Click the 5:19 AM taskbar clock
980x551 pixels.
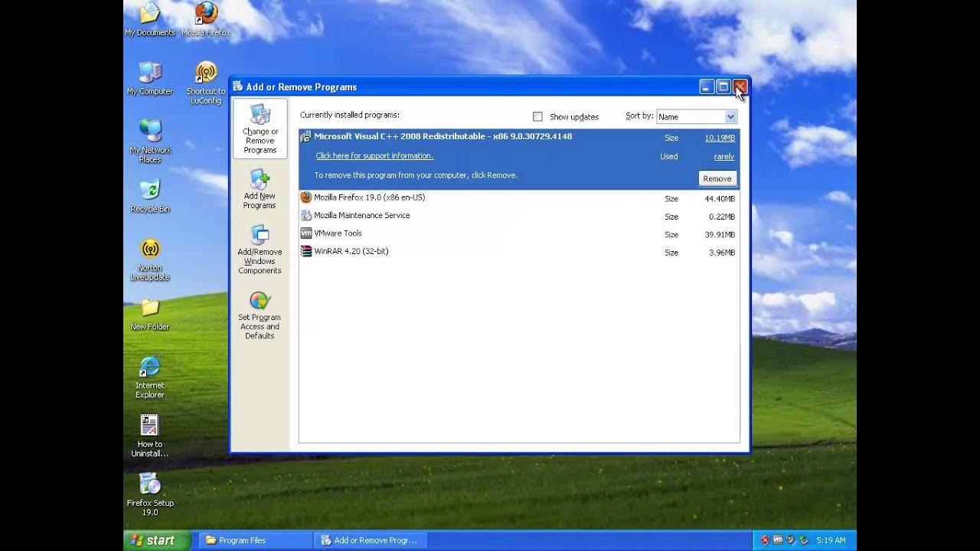[x=831, y=540]
